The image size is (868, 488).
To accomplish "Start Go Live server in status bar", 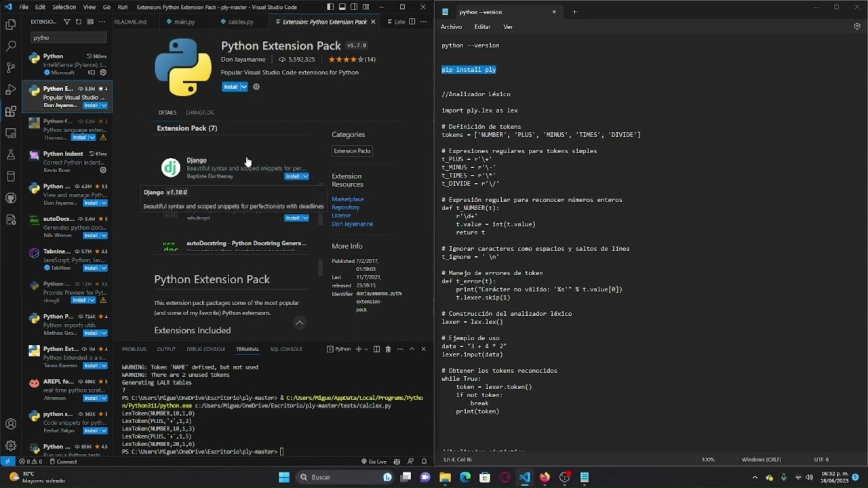I will point(374,462).
